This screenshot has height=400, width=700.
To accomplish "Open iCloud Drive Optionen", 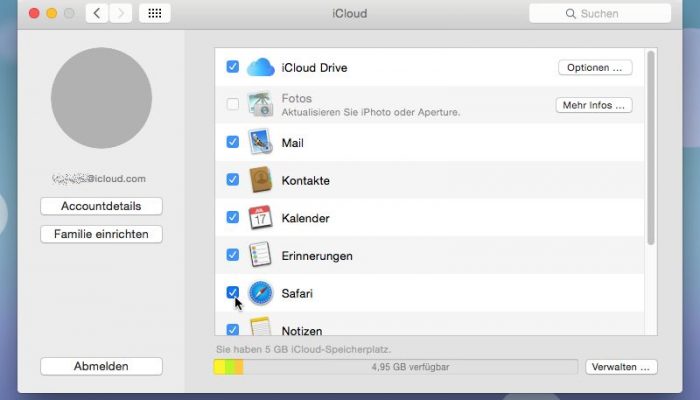I will click(595, 67).
